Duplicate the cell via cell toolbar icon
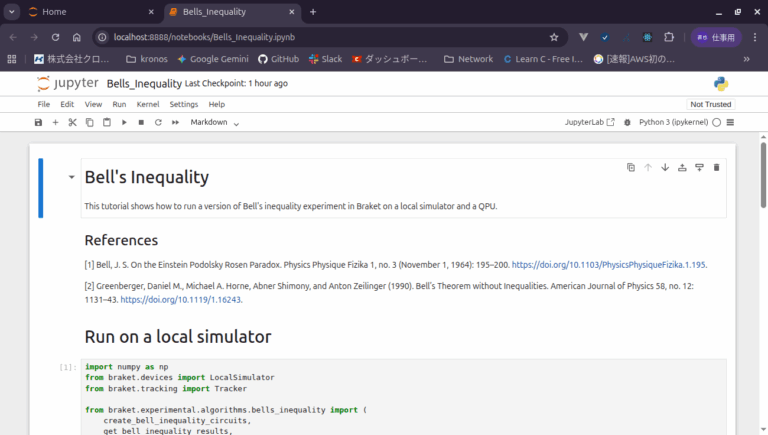Viewport: 768px width, 435px height. pos(631,168)
